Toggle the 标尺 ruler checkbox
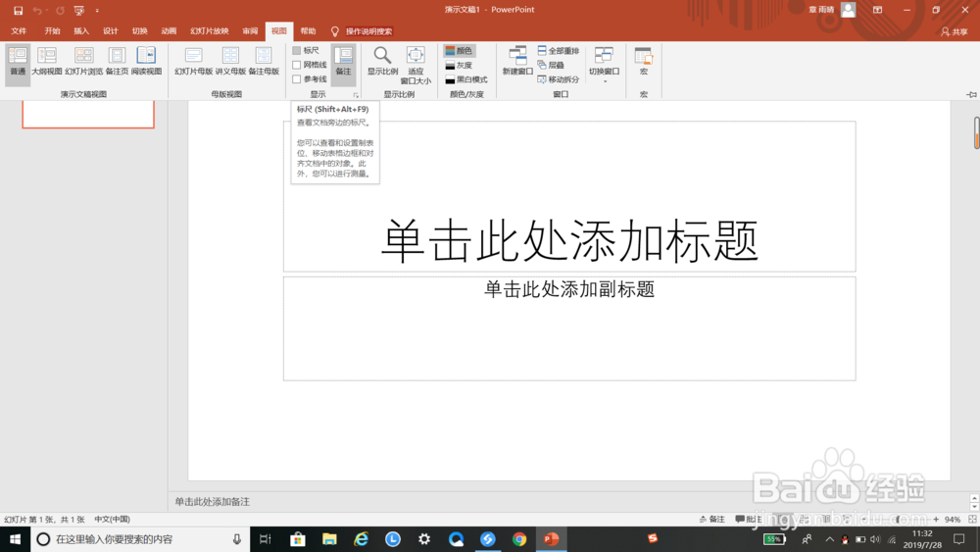Image resolution: width=980 pixels, height=552 pixels. tap(297, 50)
